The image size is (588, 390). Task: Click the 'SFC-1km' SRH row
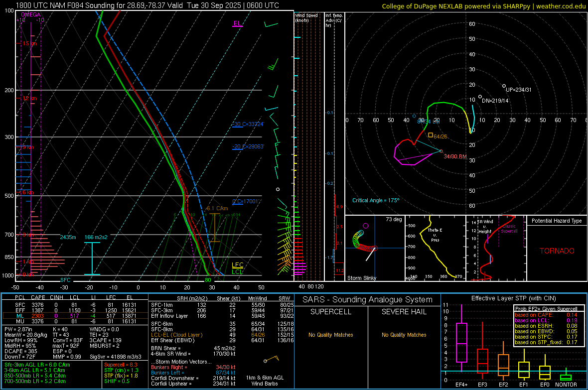coord(223,305)
